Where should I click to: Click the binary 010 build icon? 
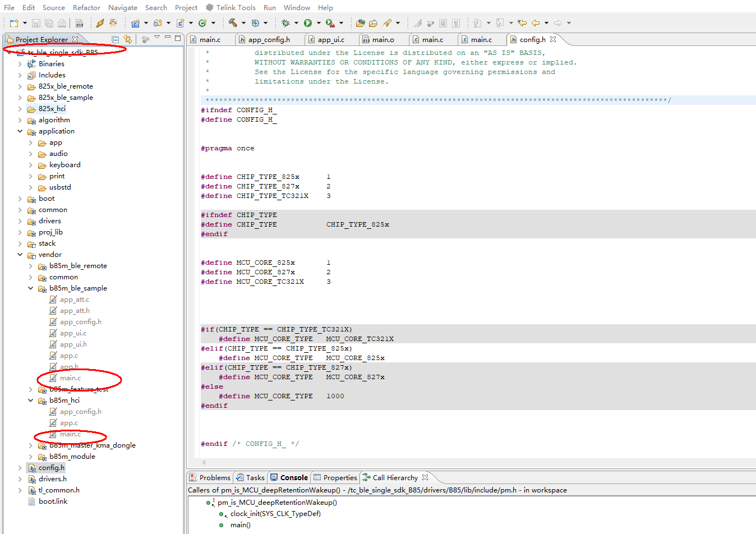(80, 23)
